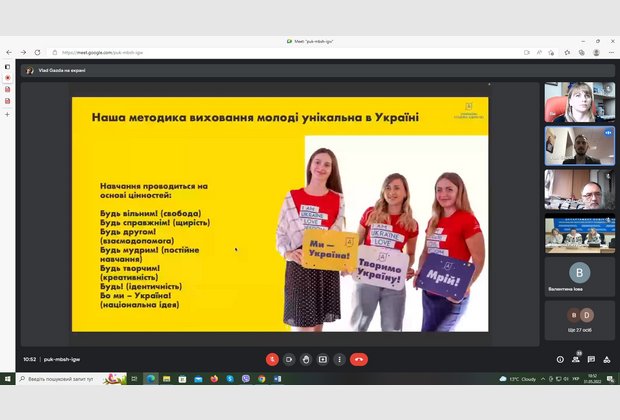The width and height of the screenshot is (620, 420).
Task: Reload the page with the refresh icon
Action: pos(38,52)
